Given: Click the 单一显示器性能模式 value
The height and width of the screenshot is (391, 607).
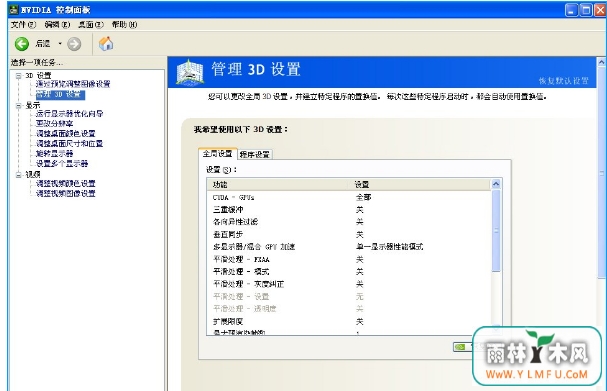Looking at the screenshot, I should click(389, 247).
